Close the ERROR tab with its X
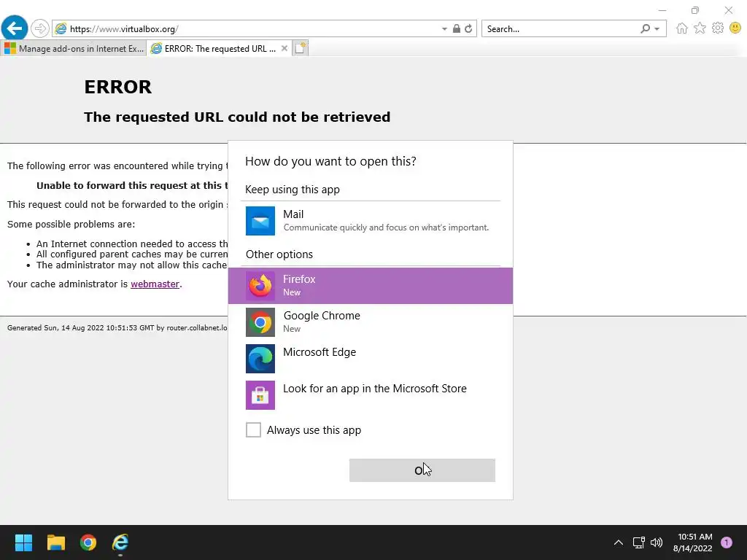The image size is (747, 560). pos(285,49)
